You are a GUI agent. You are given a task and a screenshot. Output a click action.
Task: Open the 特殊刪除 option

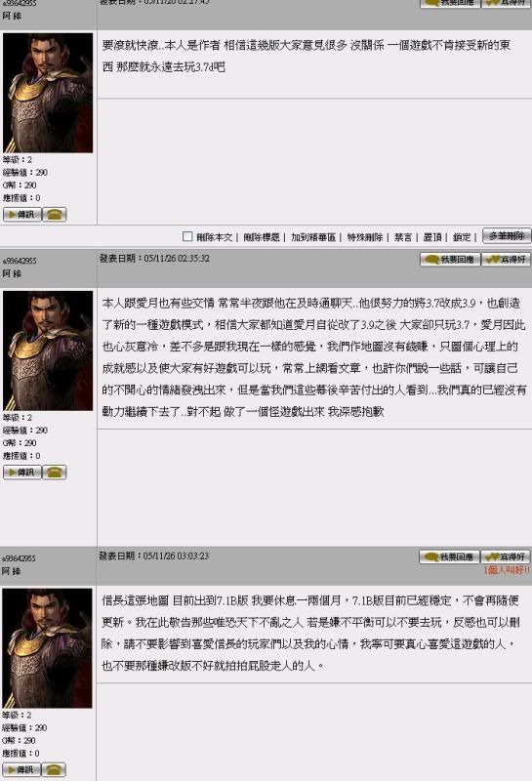(x=365, y=237)
